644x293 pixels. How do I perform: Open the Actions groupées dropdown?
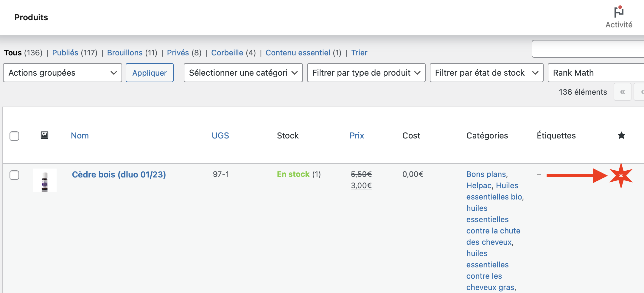[x=63, y=73]
